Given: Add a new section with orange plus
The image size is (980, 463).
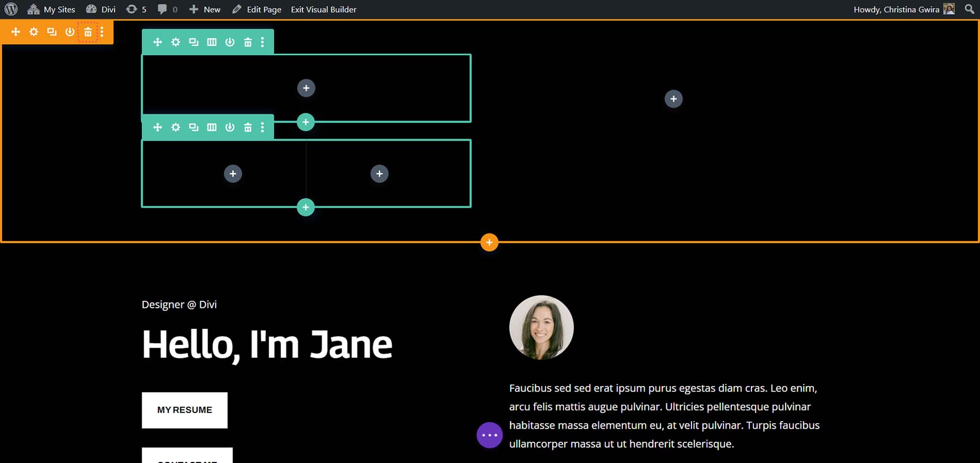Looking at the screenshot, I should click(x=489, y=242).
